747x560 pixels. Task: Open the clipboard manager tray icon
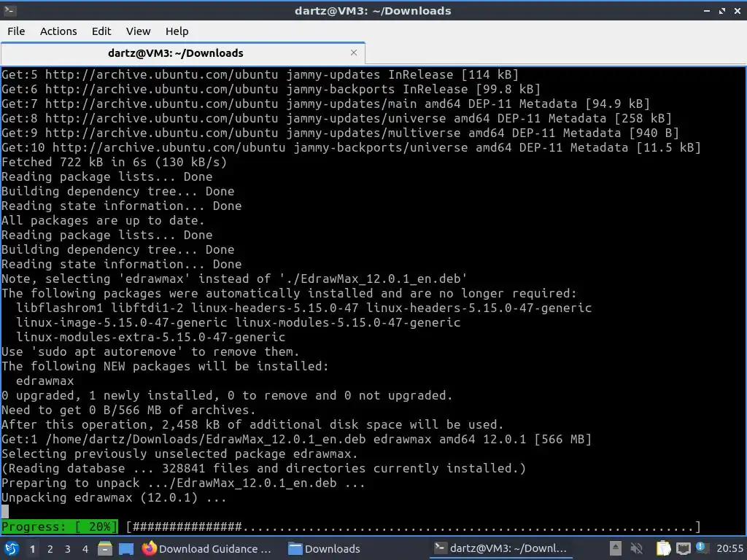click(x=663, y=548)
